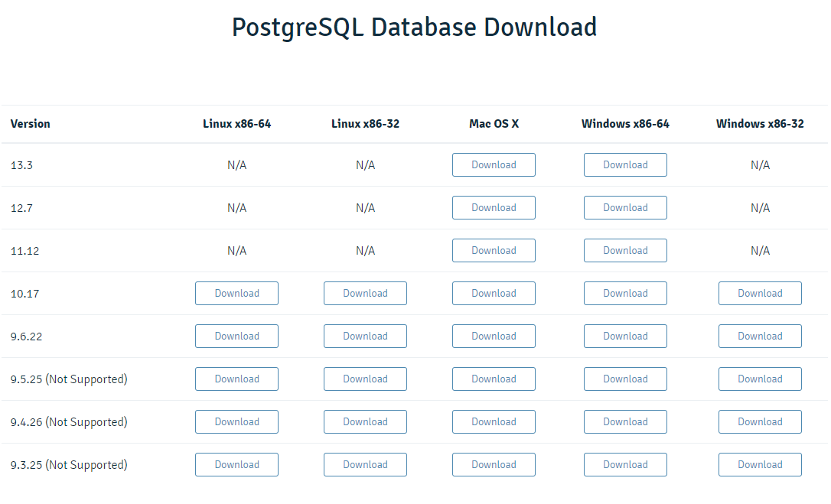Download PostgreSQL 9.5.25 for Linux x86-64
Image resolution: width=831 pixels, height=504 pixels.
tap(236, 379)
